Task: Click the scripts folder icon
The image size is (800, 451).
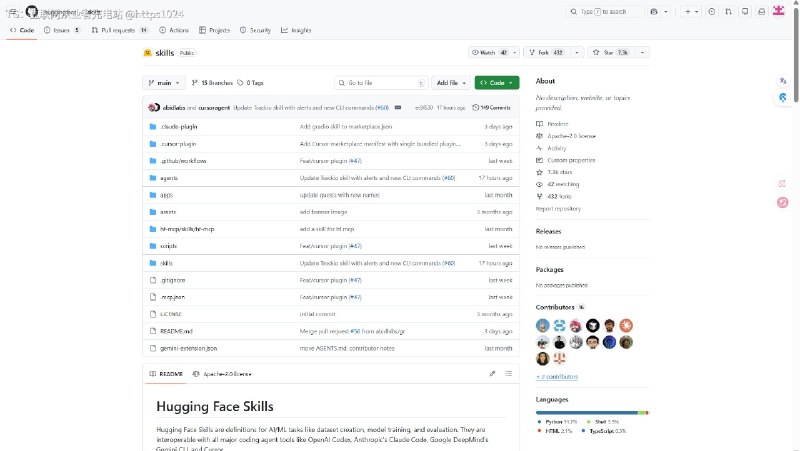Action: [x=153, y=246]
